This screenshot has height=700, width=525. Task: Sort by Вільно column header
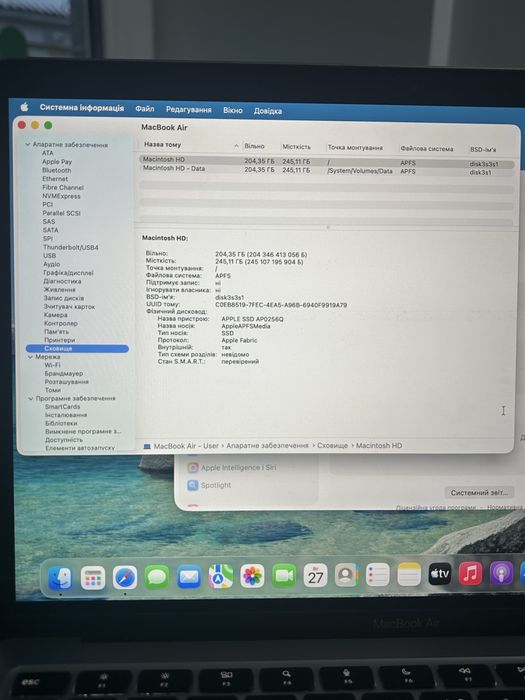coord(254,146)
